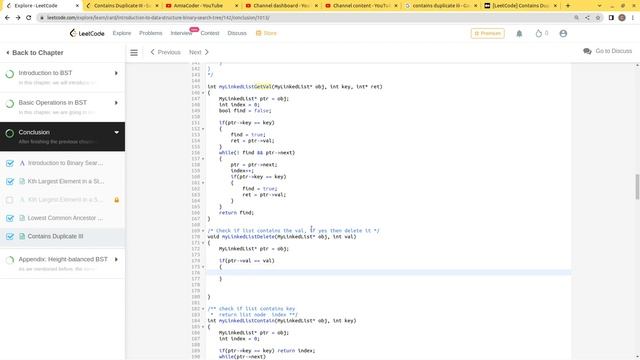Expand the Appendix: Height-balanced BST arrow
This screenshot has height=360, width=640.
pos(116,259)
